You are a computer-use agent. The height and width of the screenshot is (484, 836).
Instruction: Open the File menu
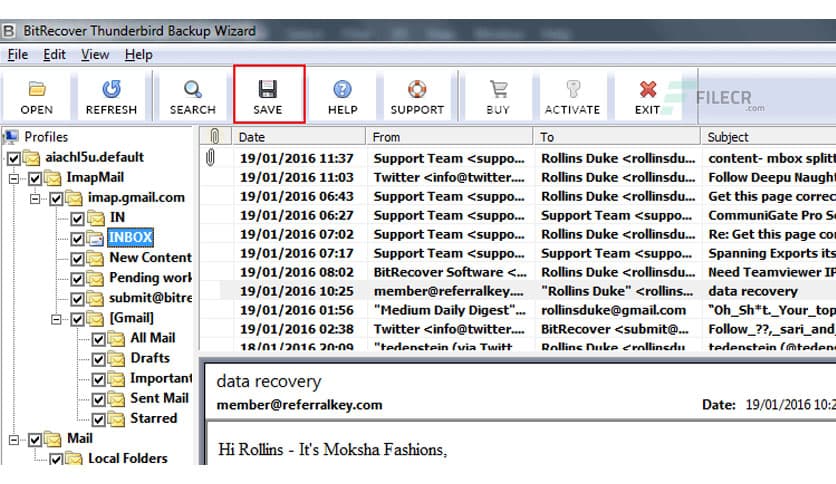click(x=18, y=54)
